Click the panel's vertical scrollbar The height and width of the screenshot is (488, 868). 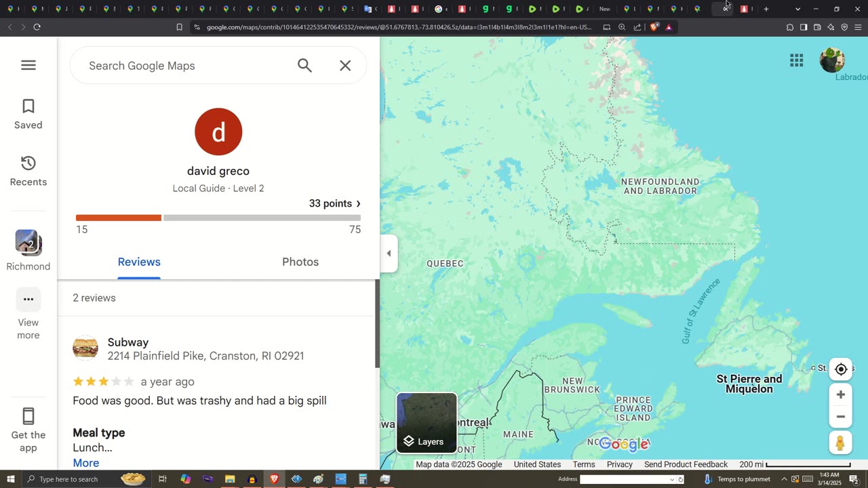tap(377, 324)
